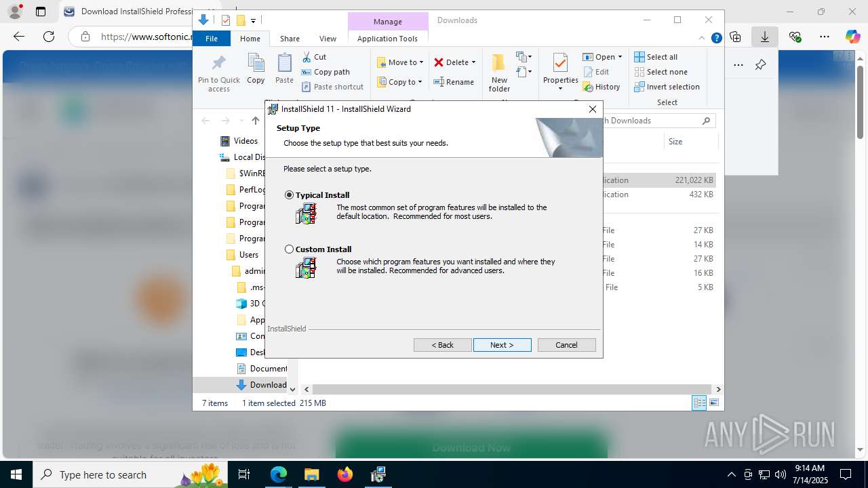Image resolution: width=868 pixels, height=488 pixels.
Task: Select Videos in Explorer navigation tree
Action: click(x=239, y=141)
